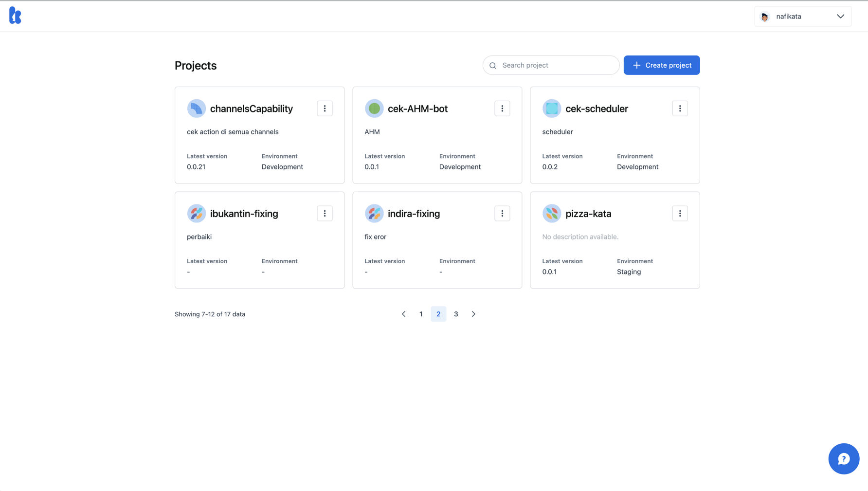Select pagination page 1
The width and height of the screenshot is (868, 491).
coord(421,314)
